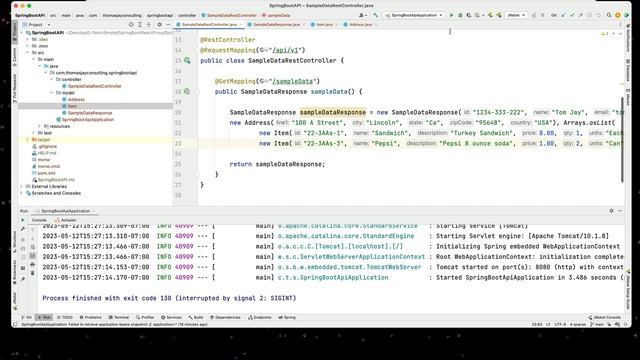Hide the Project panel with minus icon
The width and height of the screenshot is (640, 360).
(168, 24)
